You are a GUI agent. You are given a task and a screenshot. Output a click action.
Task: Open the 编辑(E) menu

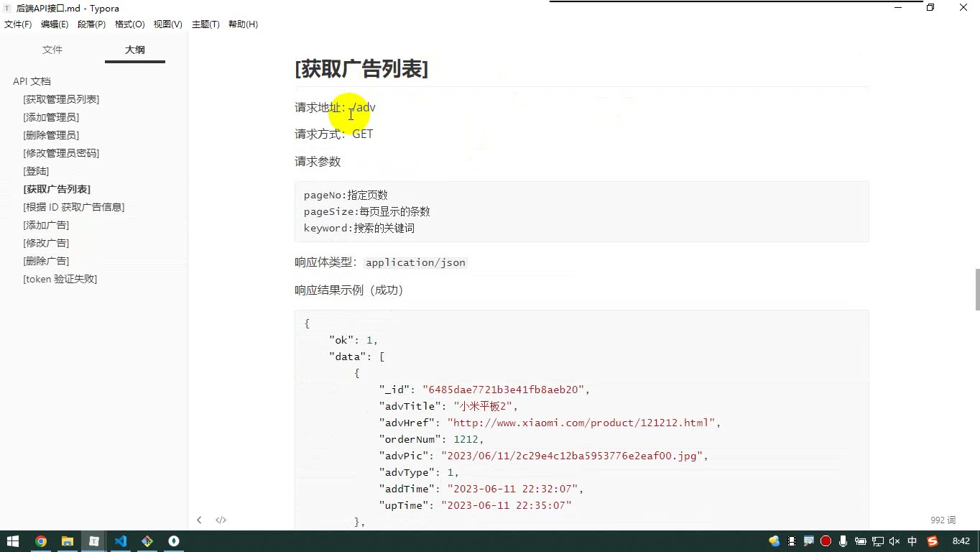pos(55,24)
